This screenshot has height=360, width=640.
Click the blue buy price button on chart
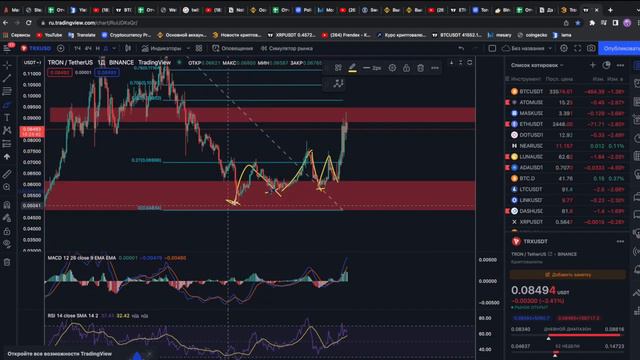[107, 73]
